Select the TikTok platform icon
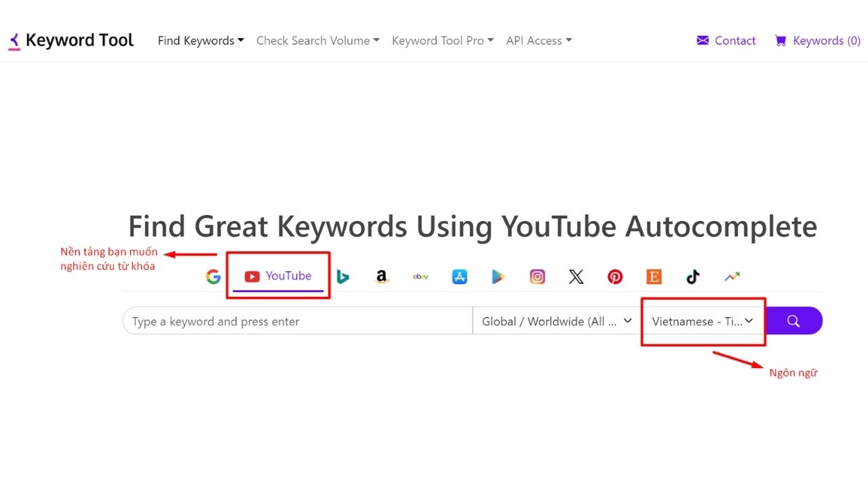The width and height of the screenshot is (868, 488). point(692,277)
